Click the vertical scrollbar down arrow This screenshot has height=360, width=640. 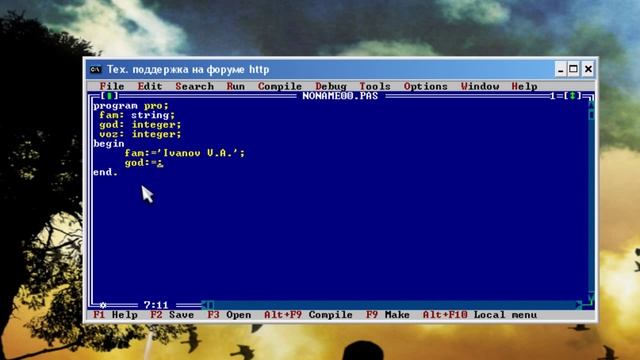591,296
